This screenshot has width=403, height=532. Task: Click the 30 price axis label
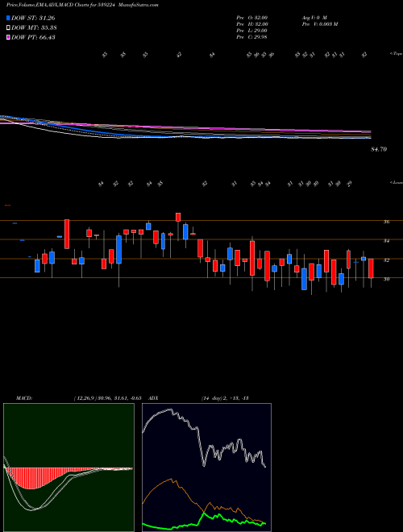point(386,279)
